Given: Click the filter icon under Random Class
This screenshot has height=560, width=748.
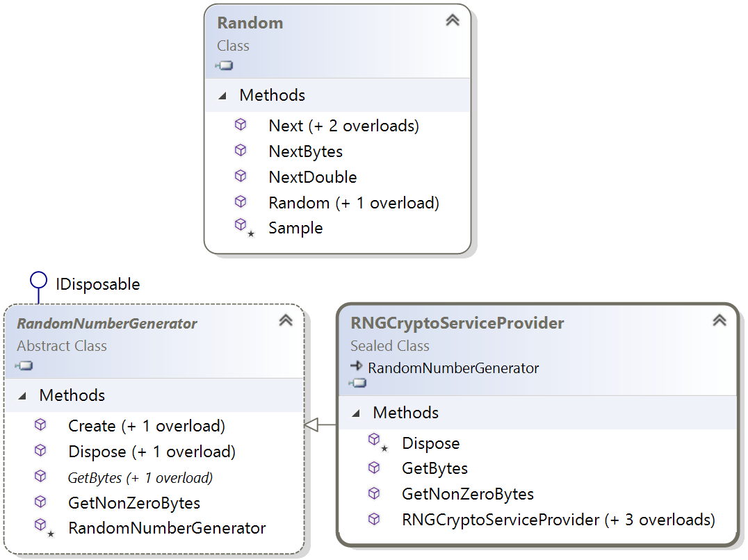Looking at the screenshot, I should [224, 65].
